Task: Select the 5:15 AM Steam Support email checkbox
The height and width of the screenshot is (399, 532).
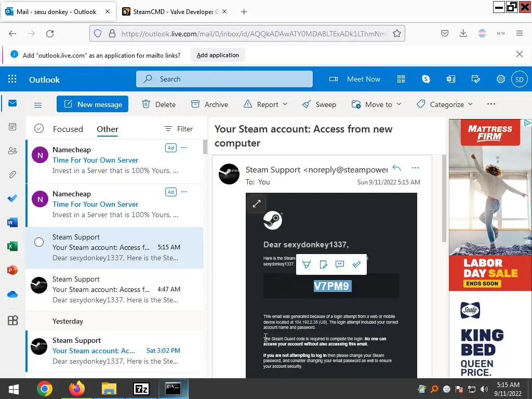Action: click(x=39, y=242)
